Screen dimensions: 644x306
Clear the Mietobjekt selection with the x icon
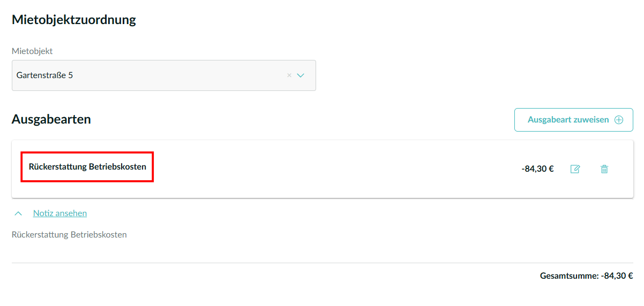tap(289, 75)
